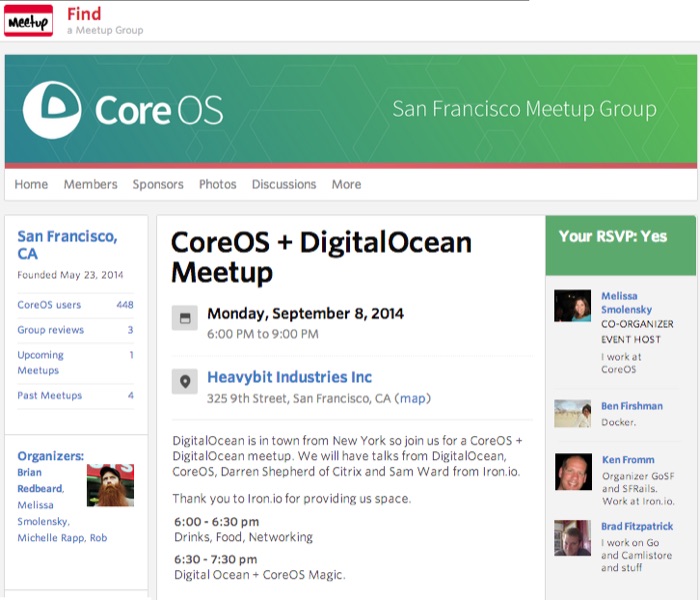The height and width of the screenshot is (600, 700).
Task: Open organizer Melissa Smolensky link in sidebar
Action: point(43,513)
